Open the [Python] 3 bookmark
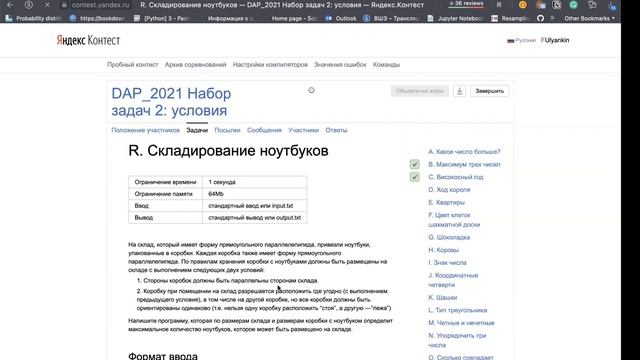This screenshot has width=640, height=360. pos(161,18)
